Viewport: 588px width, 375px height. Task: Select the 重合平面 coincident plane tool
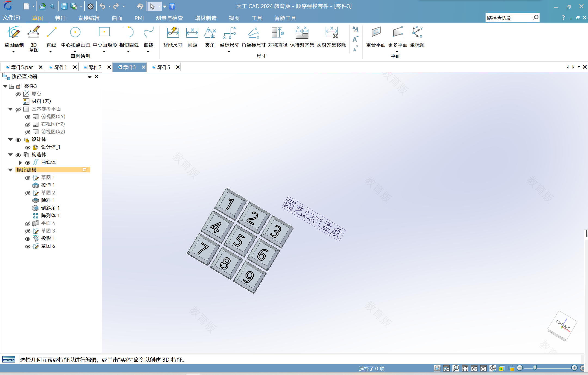(x=376, y=37)
